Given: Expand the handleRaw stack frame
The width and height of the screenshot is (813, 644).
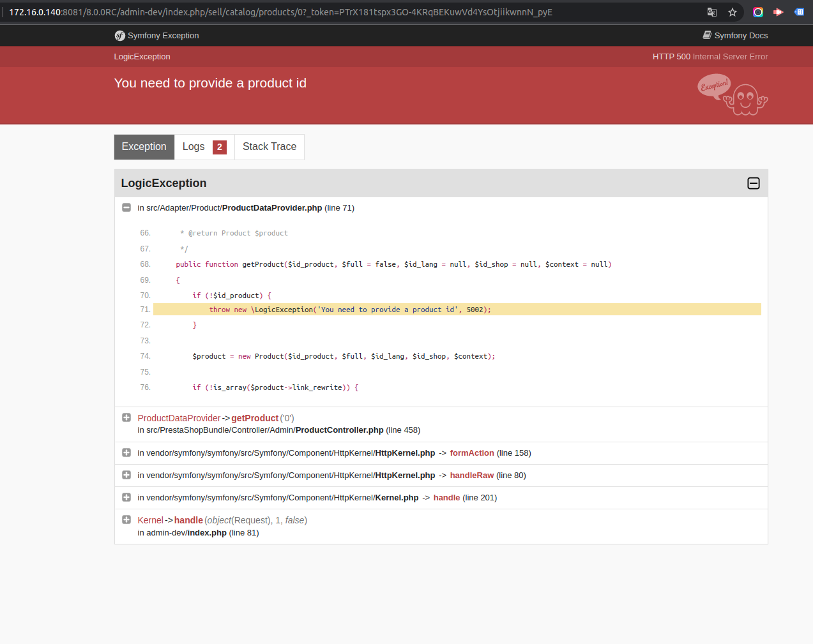Looking at the screenshot, I should [126, 474].
